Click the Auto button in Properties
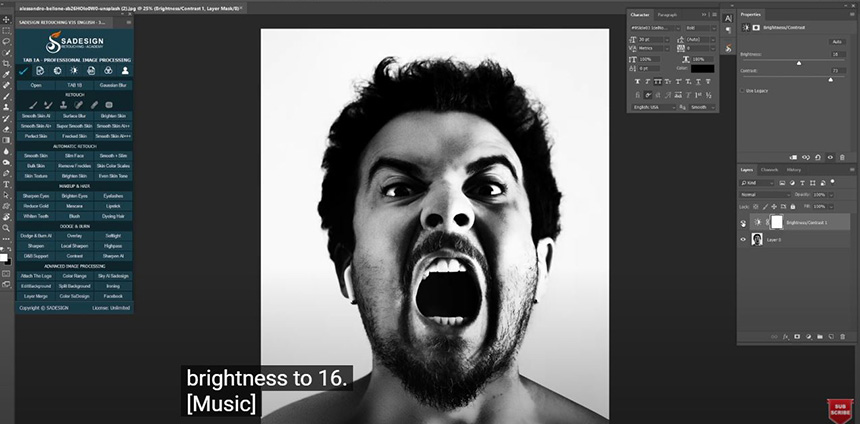 (x=836, y=42)
